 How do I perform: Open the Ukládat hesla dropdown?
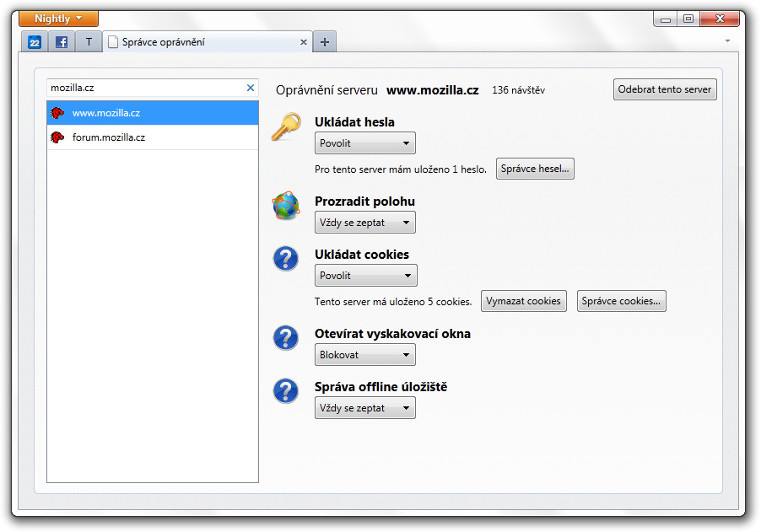(x=365, y=143)
